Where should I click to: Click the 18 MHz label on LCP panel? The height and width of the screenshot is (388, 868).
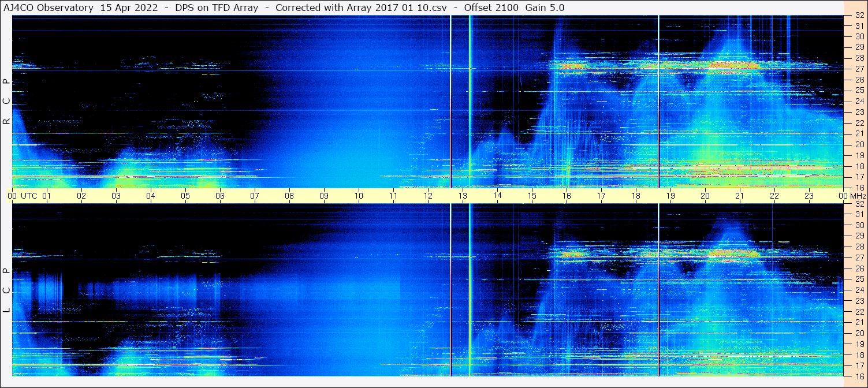pyautogui.click(x=859, y=355)
